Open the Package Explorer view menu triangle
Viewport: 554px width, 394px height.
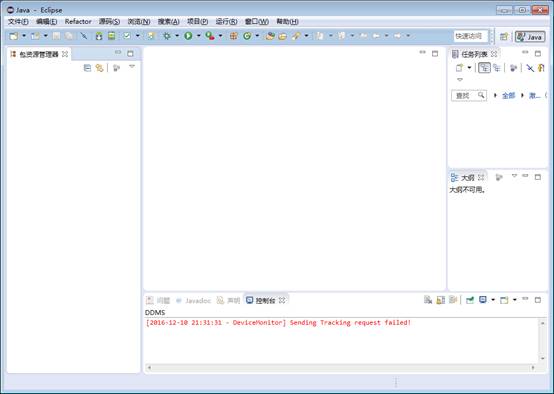[x=132, y=67]
